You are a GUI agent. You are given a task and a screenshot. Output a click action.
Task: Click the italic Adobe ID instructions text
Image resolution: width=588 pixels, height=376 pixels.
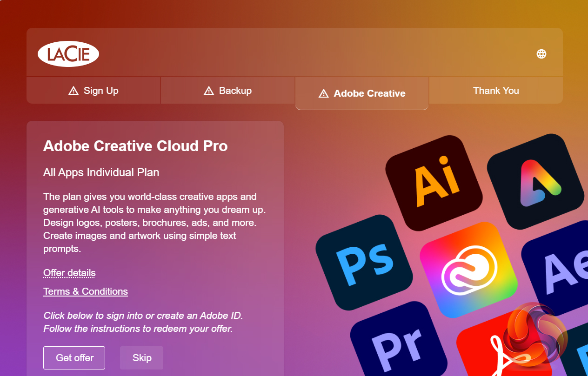[143, 322]
